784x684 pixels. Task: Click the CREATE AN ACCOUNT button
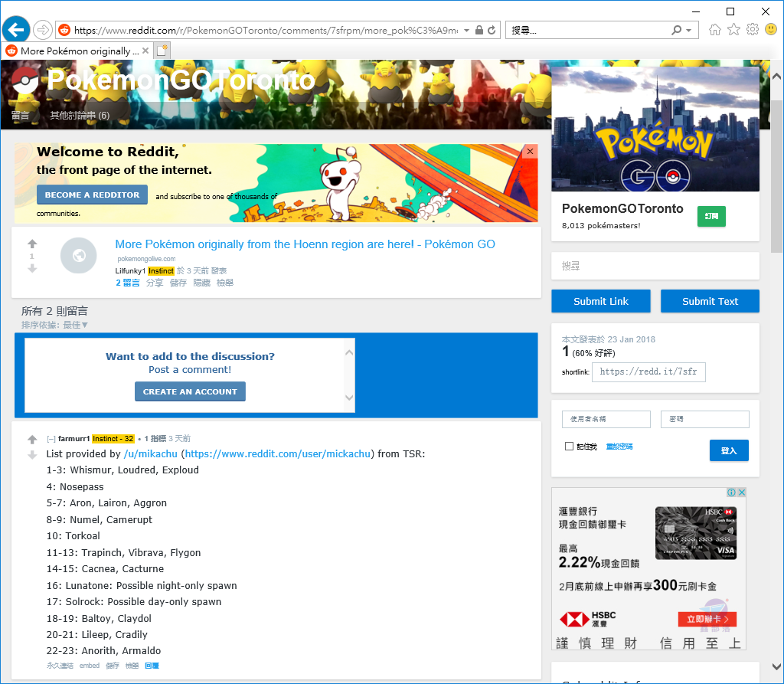pyautogui.click(x=190, y=391)
